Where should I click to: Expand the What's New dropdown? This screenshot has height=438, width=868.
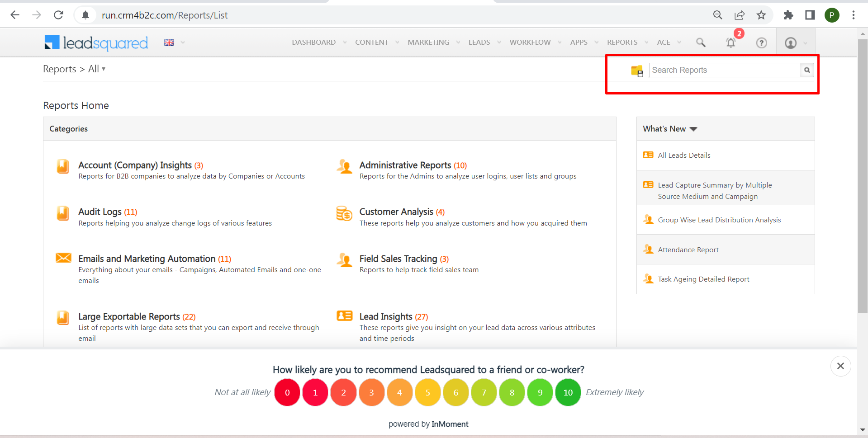[693, 129]
